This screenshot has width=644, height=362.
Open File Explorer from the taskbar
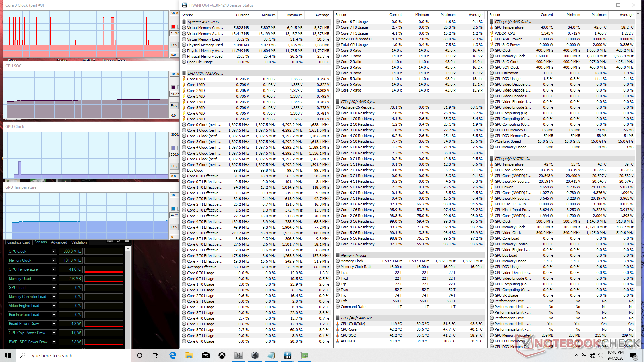[x=189, y=355]
